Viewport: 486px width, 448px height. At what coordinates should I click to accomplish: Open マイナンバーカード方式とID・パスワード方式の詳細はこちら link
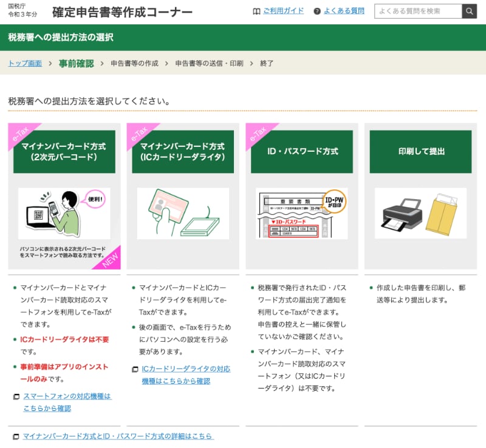click(x=118, y=436)
